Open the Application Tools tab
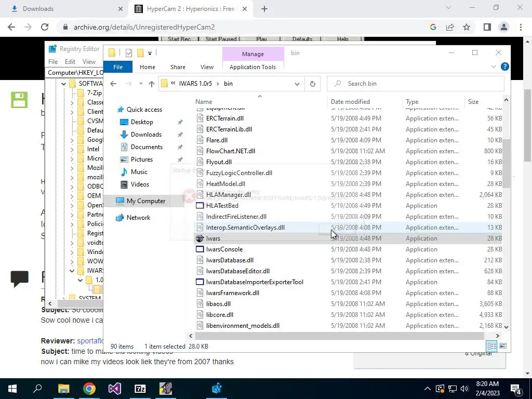Screen dimensions: 532x399 tap(253, 67)
